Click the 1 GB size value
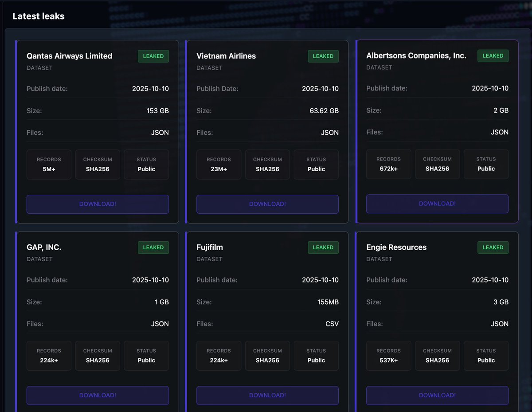Screen dimensions: 532x412 pos(161,302)
